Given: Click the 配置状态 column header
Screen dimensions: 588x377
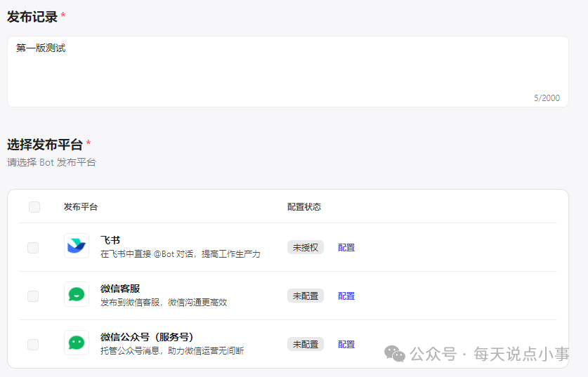Looking at the screenshot, I should (x=304, y=207).
